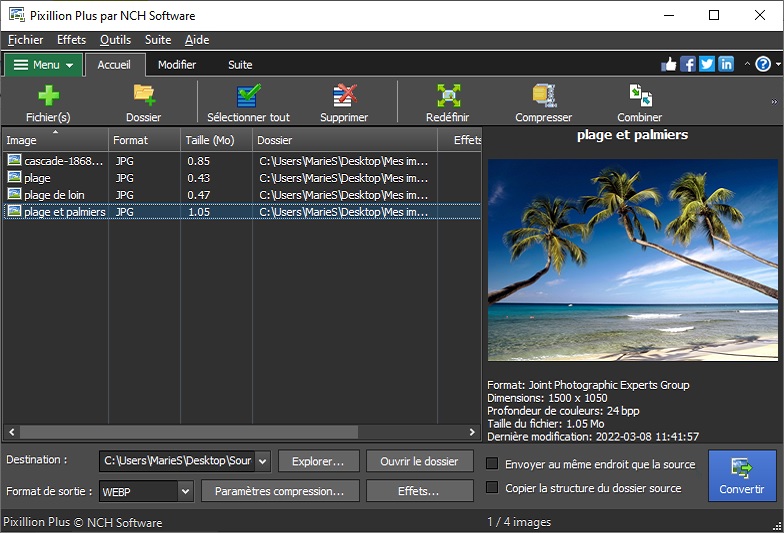
Task: Click the Effets column header
Action: coord(460,140)
